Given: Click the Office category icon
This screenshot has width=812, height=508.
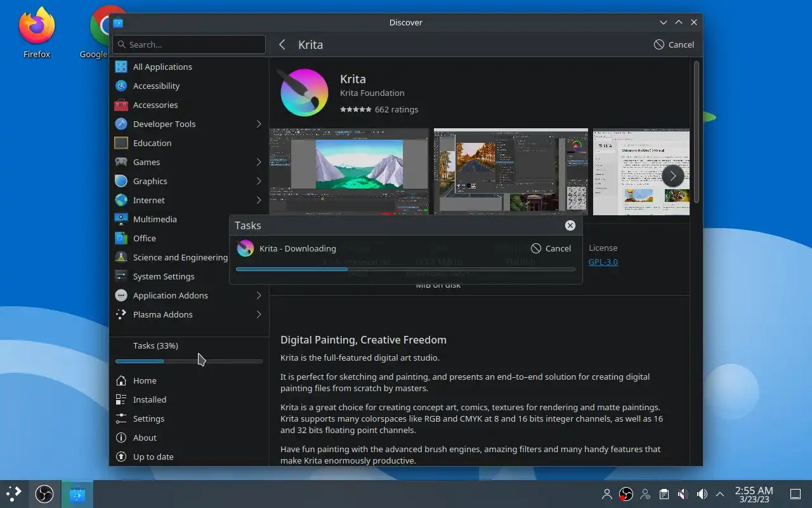Looking at the screenshot, I should click(x=121, y=238).
